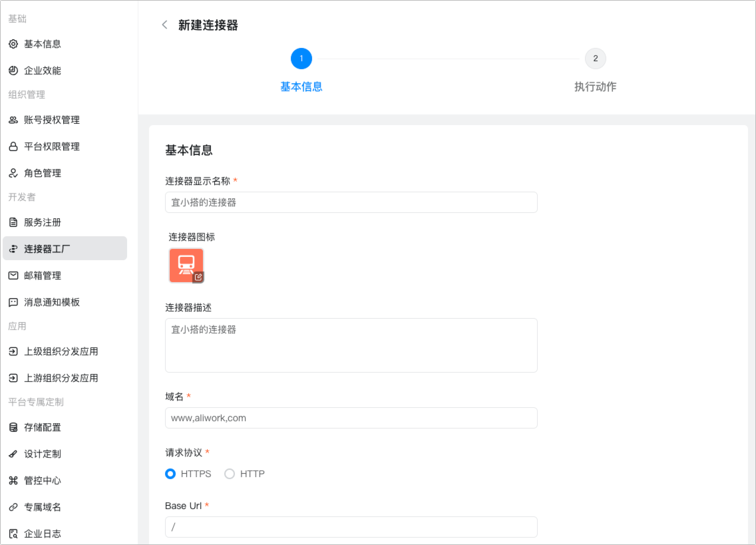Image resolution: width=756 pixels, height=545 pixels.
Task: Click the 管控中心 command icon
Action: pyautogui.click(x=13, y=480)
